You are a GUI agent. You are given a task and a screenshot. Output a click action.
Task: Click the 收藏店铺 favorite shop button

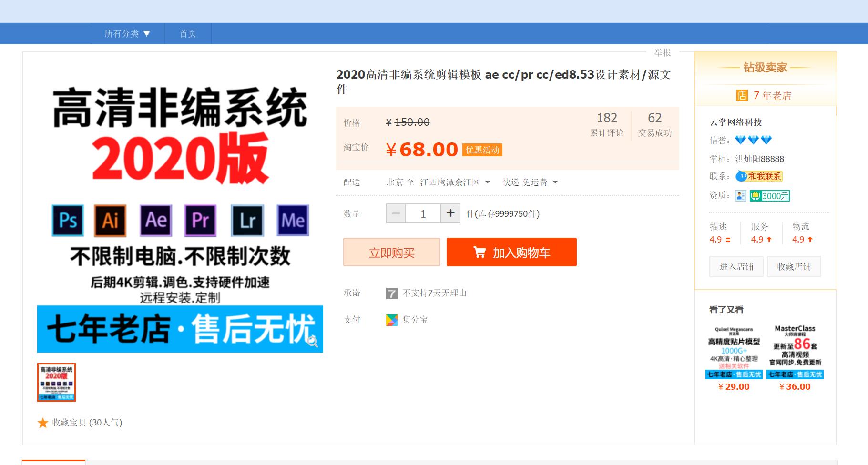(794, 266)
